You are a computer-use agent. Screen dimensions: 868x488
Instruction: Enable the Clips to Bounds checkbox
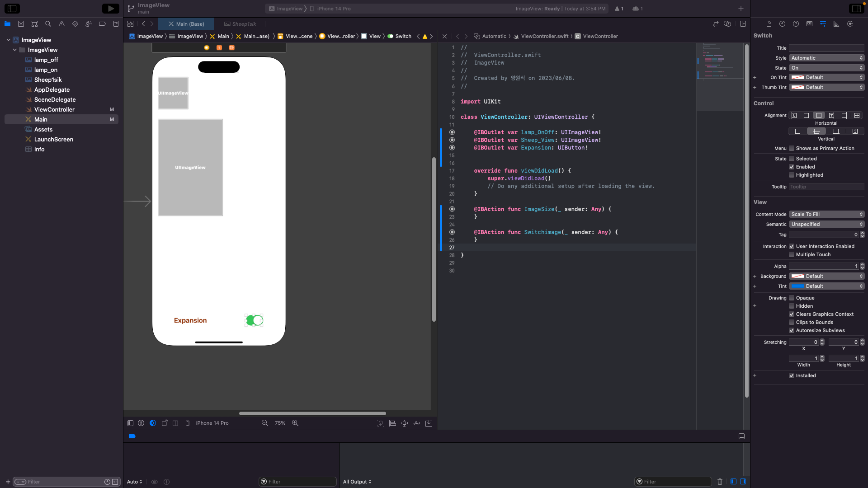(792, 323)
